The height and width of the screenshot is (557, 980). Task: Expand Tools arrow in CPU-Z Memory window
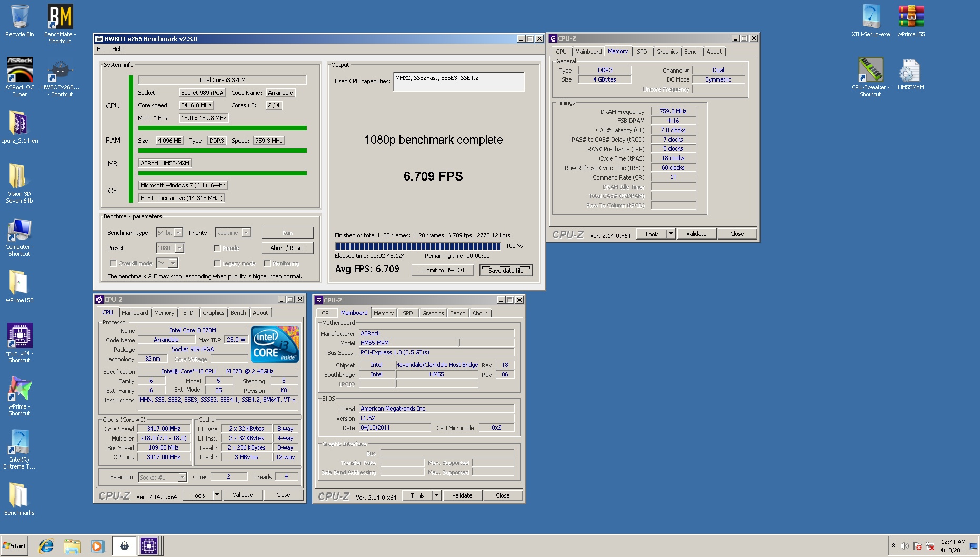(x=671, y=234)
